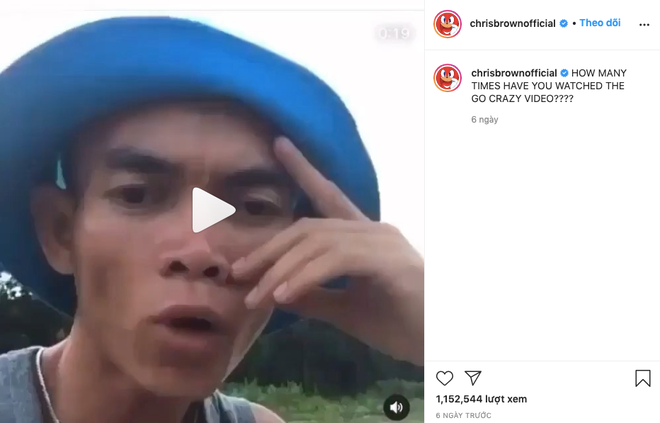Click chrisbrownofficial username in caption

tap(514, 73)
